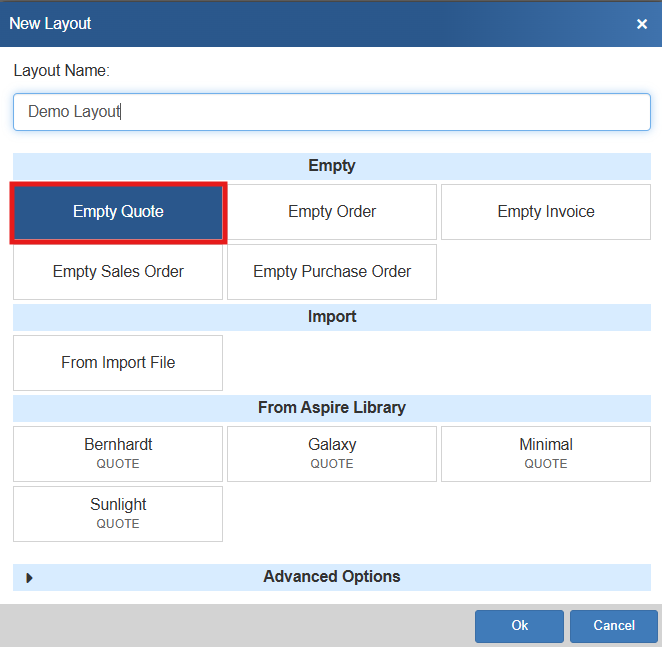Click the Layout Name text field
The width and height of the screenshot is (662, 647).
tap(331, 112)
